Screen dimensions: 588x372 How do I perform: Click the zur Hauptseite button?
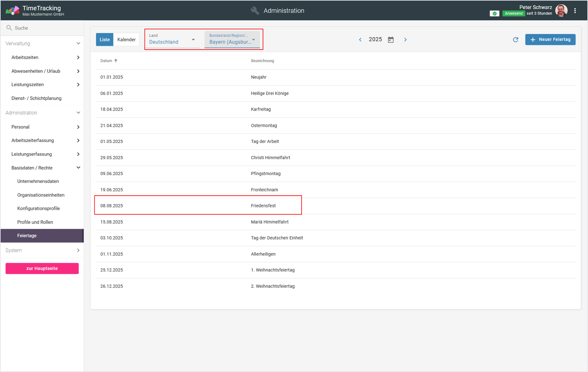42,268
